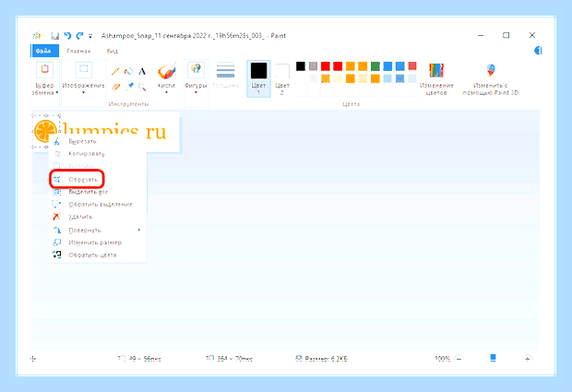The width and height of the screenshot is (572, 392).
Task: Select the Eraser tool
Action: (x=115, y=87)
